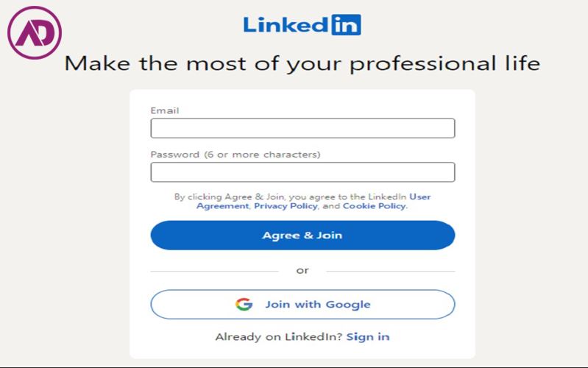588x368 pixels.
Task: Focus the Email input field
Action: [302, 129]
